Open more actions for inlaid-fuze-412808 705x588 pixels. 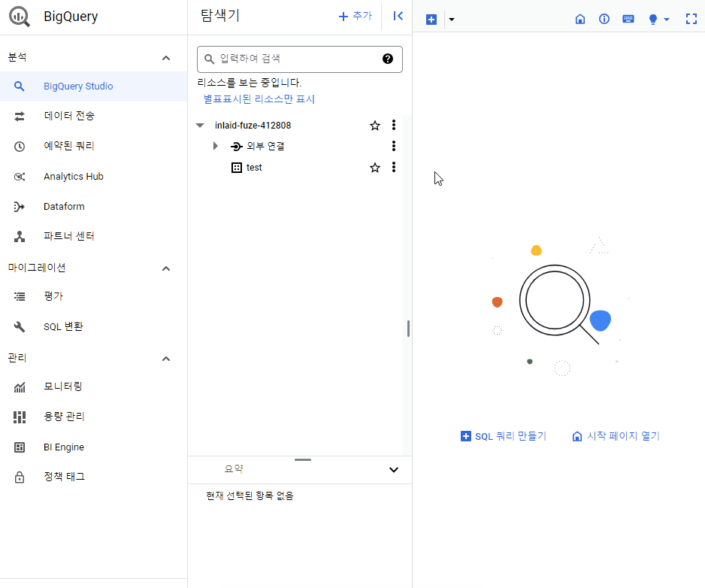[x=394, y=125]
